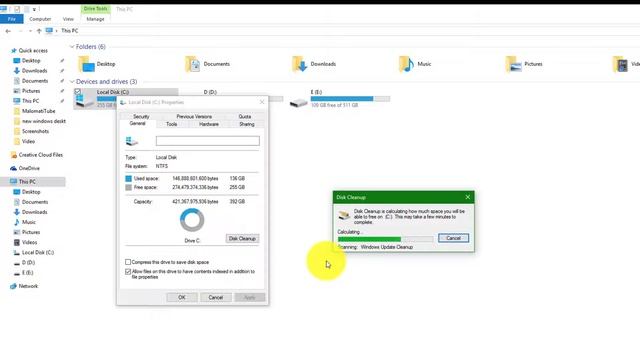Open the Computer ribbon tab
640x360 pixels.
(x=40, y=19)
